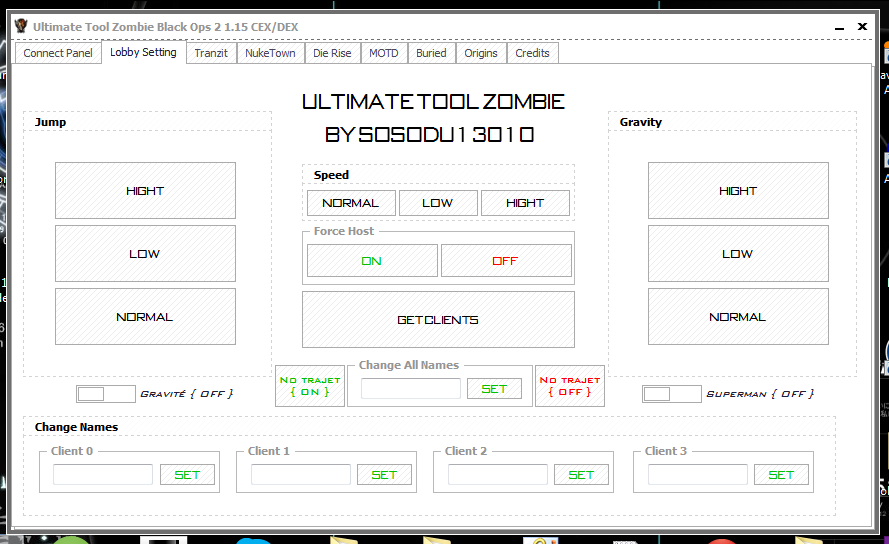The width and height of the screenshot is (889, 544).
Task: Go to the Die Rise tab
Action: [x=332, y=53]
